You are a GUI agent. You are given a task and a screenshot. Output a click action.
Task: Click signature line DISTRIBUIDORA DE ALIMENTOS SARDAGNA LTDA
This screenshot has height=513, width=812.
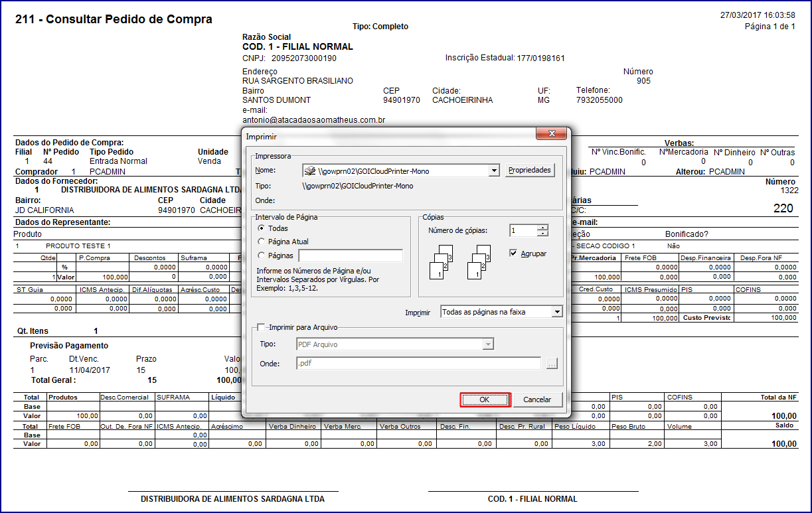(232, 499)
